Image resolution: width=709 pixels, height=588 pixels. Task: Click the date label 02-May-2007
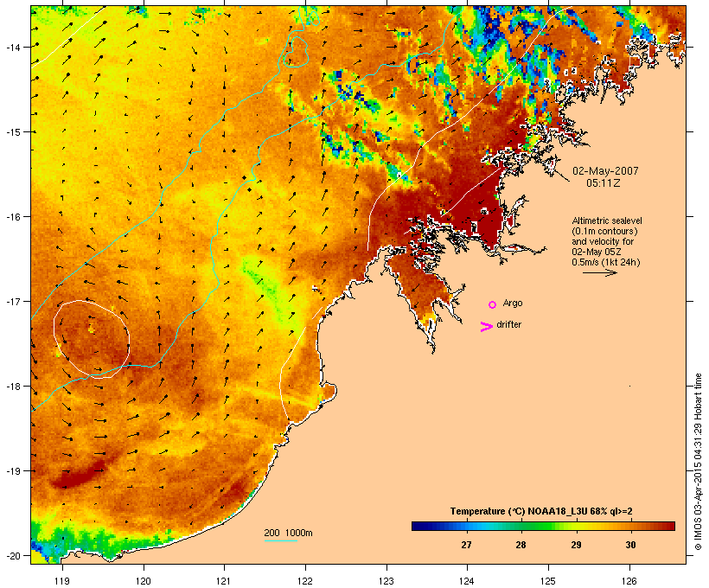pos(605,171)
